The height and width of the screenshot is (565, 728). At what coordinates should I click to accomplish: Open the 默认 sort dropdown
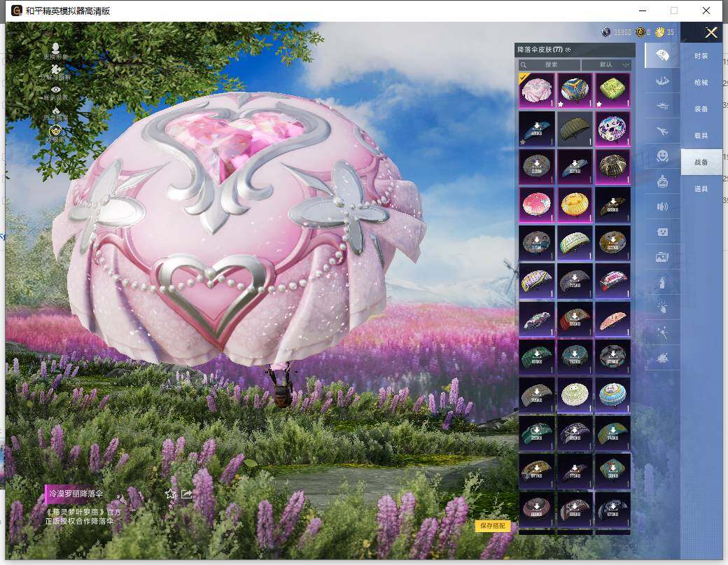pos(606,65)
